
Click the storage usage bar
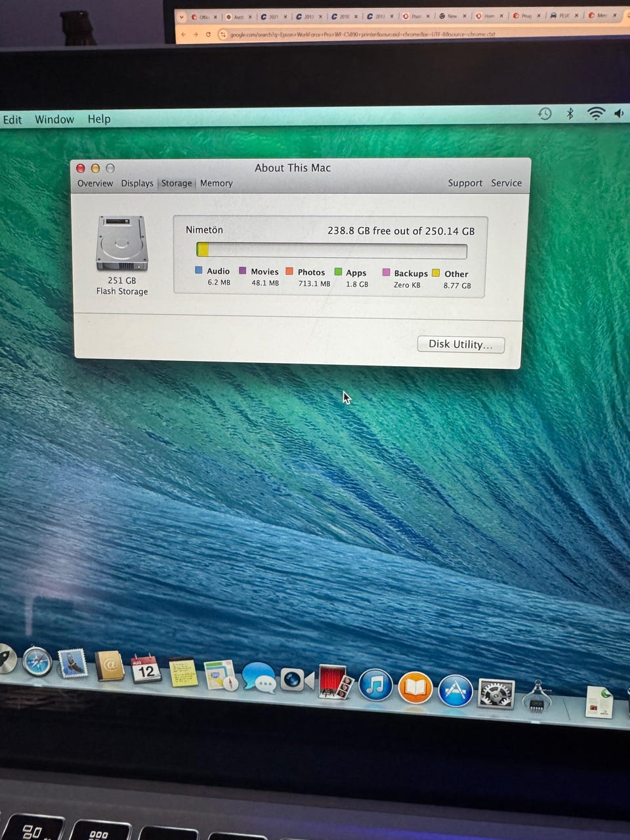point(331,250)
